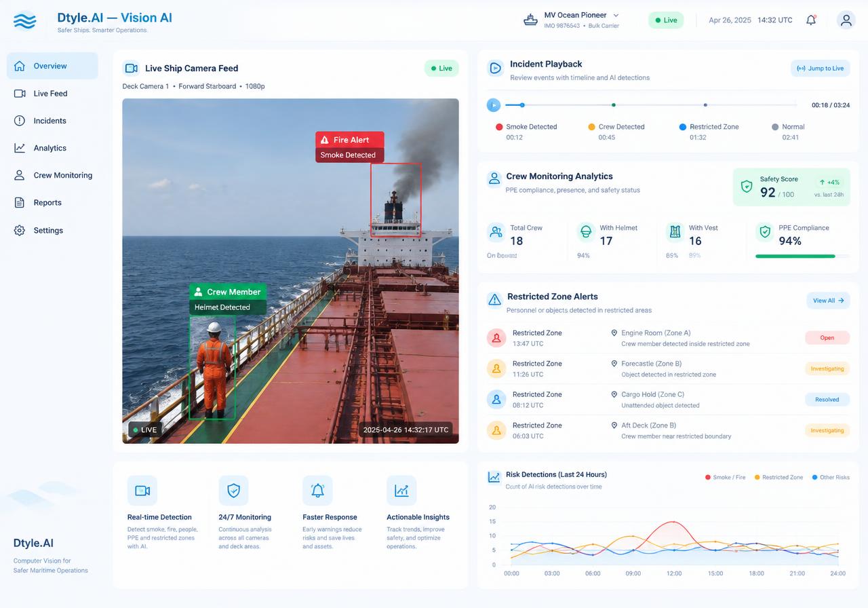Click the Actionable Insights chart icon
This screenshot has height=608, width=868.
coord(401,491)
